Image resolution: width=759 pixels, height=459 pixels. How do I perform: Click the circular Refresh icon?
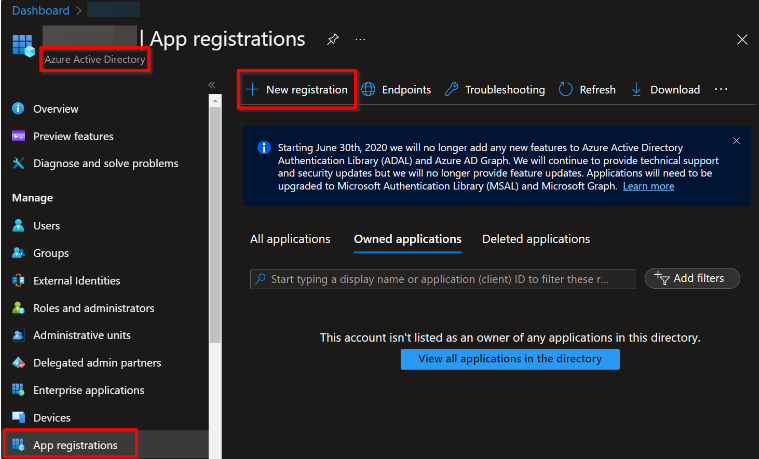point(565,90)
